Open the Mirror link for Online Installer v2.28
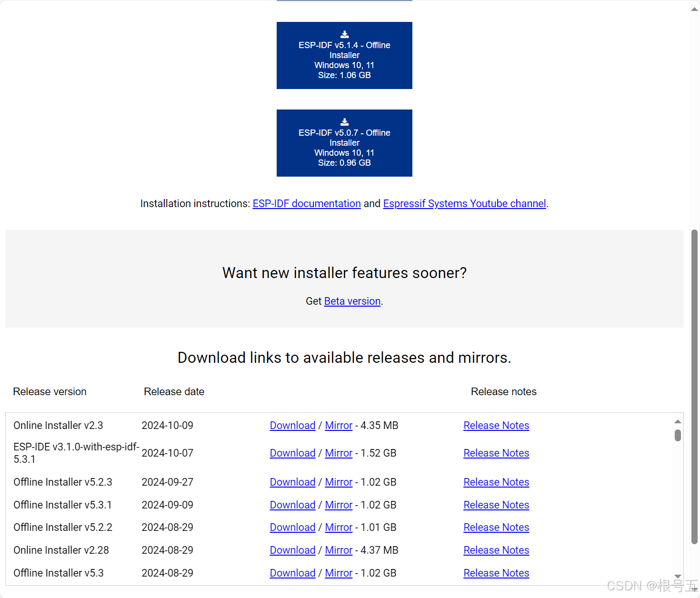Image resolution: width=700 pixels, height=598 pixels. 339,550
